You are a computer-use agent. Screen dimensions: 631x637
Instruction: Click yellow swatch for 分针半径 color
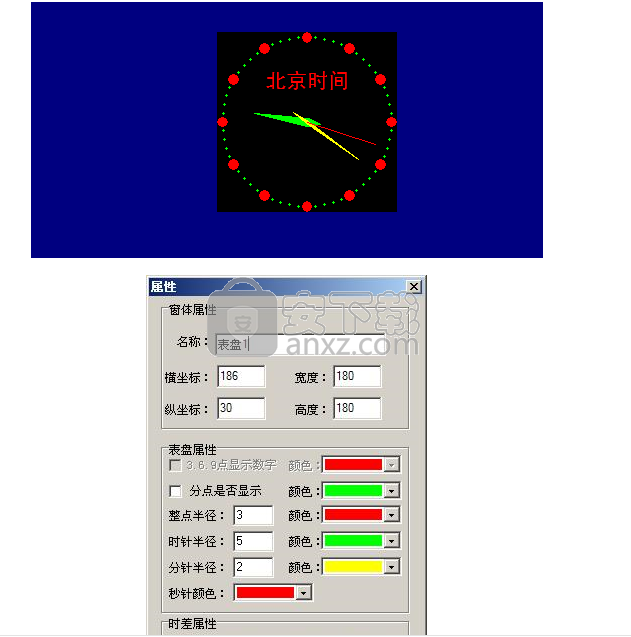pyautogui.click(x=353, y=567)
